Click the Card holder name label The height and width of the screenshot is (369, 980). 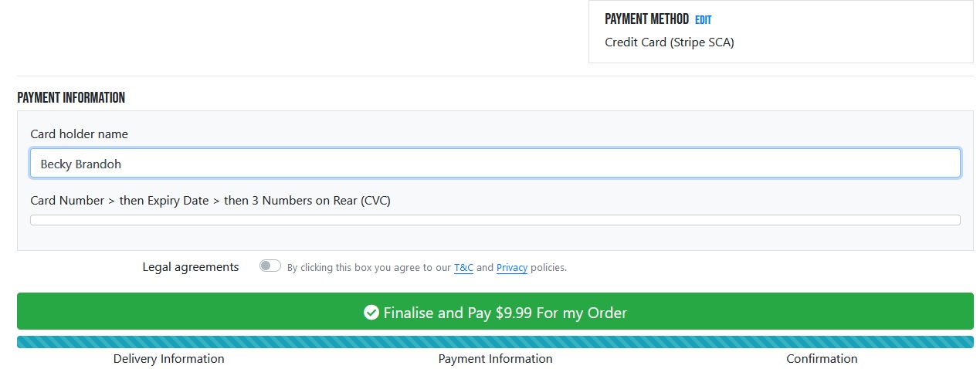(79, 134)
